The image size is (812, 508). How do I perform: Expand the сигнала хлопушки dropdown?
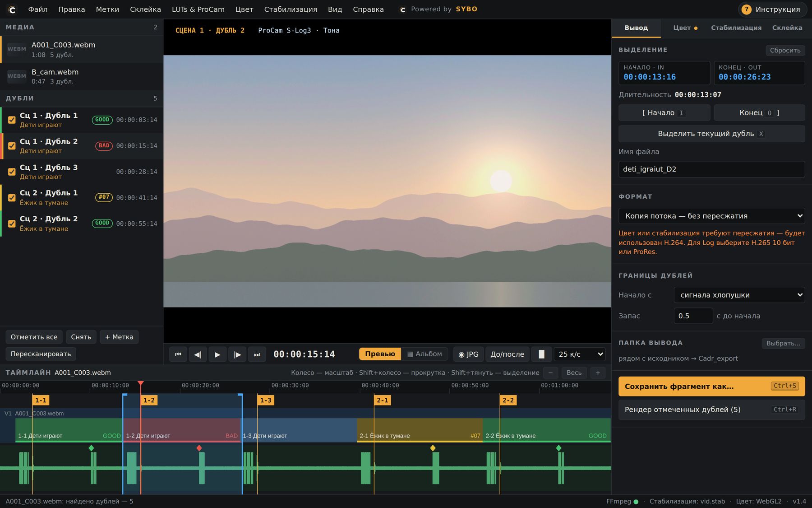pyautogui.click(x=739, y=295)
